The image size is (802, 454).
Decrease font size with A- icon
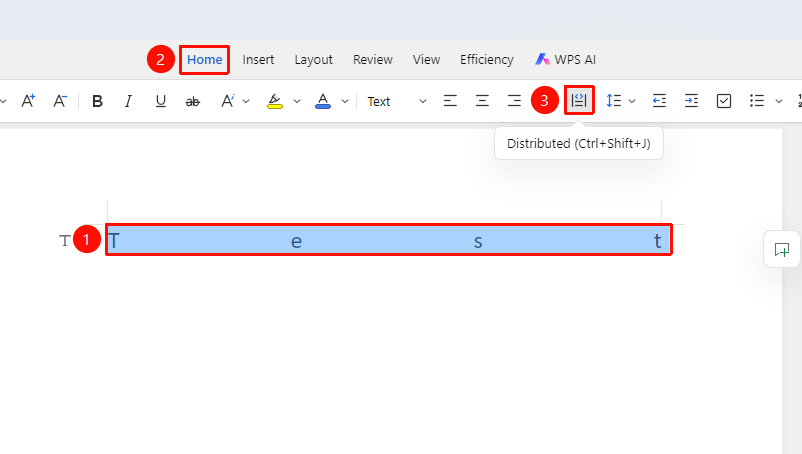[60, 101]
